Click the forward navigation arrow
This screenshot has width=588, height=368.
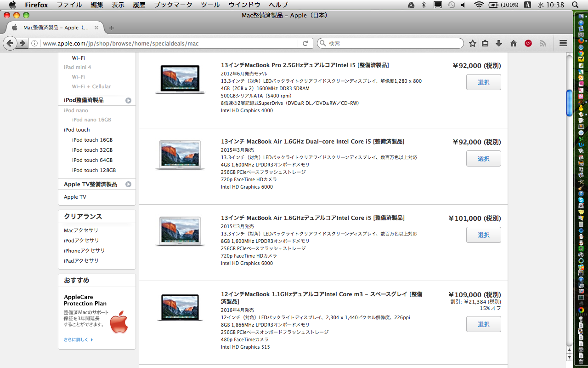[22, 43]
